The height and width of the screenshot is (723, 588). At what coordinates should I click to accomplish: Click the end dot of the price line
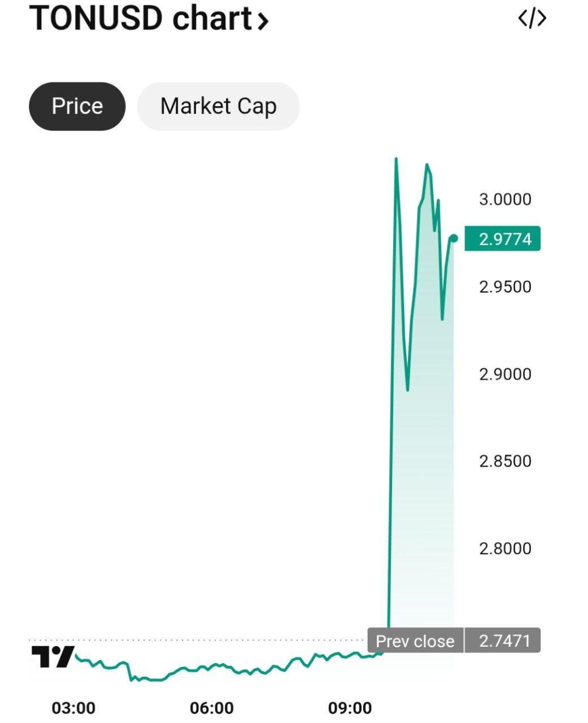click(x=453, y=238)
